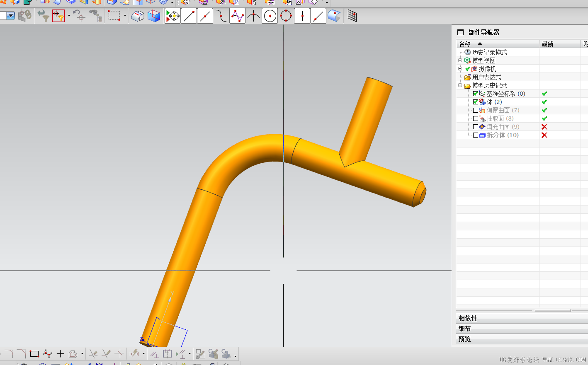Toggle the grid point snap icon
Screen dimensions: 588x365
click(x=352, y=16)
